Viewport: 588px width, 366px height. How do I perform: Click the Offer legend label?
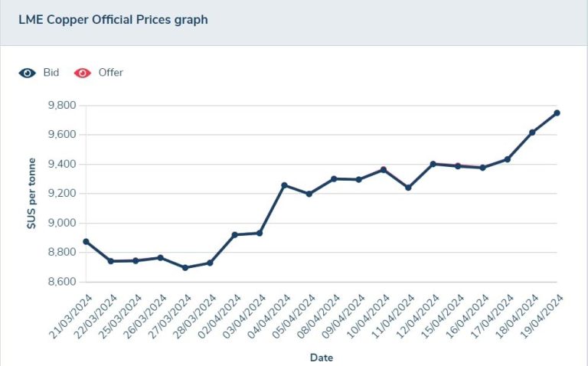(x=110, y=73)
